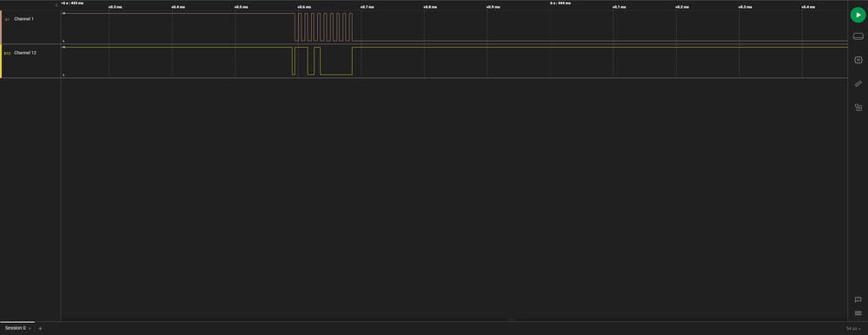Select the Channel 12 label

25,53
